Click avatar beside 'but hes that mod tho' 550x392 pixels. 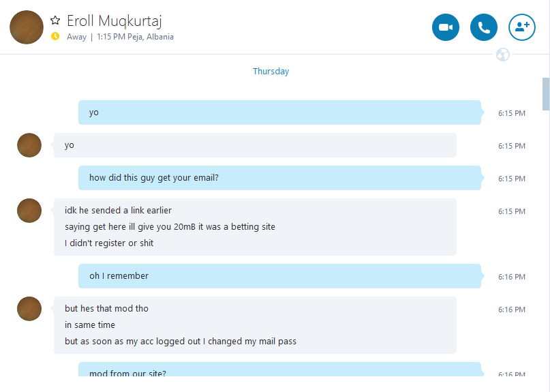(29, 309)
